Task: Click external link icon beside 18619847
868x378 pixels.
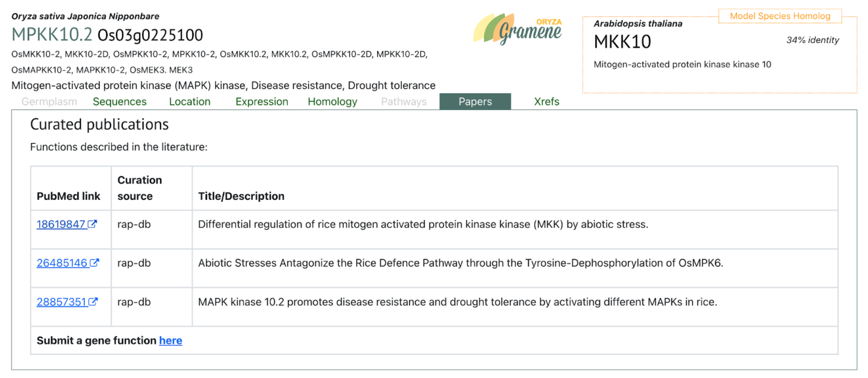Action: pos(92,224)
